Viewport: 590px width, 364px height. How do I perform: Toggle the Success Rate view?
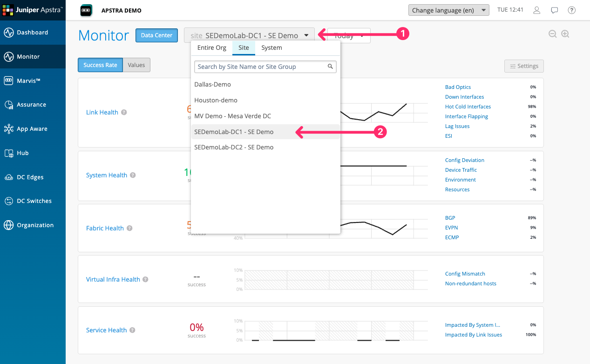click(100, 65)
